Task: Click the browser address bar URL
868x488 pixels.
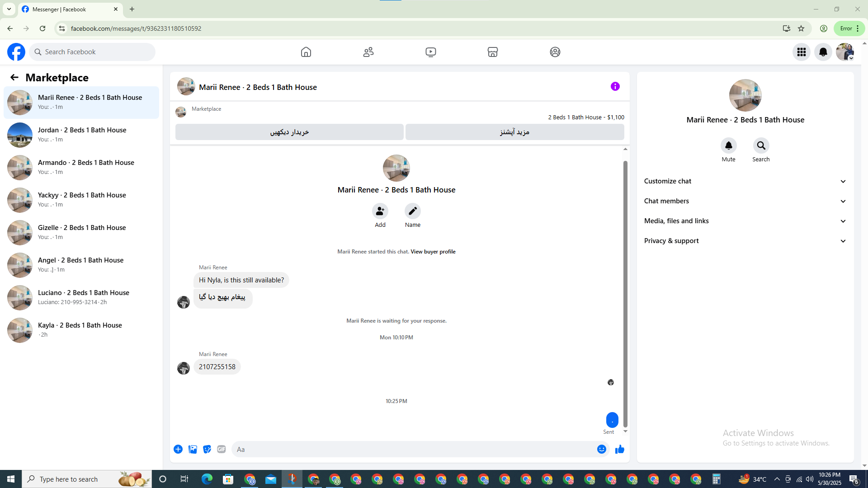Action: pyautogui.click(x=136, y=28)
